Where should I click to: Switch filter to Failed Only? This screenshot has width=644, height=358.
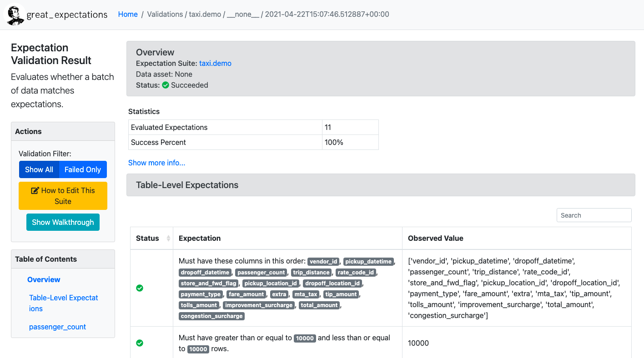pos(83,169)
